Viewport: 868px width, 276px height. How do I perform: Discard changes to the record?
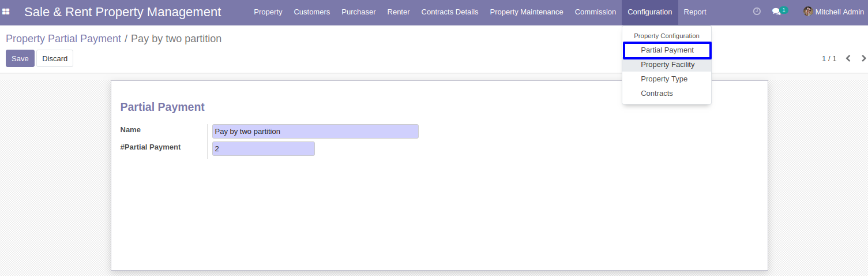(x=55, y=58)
